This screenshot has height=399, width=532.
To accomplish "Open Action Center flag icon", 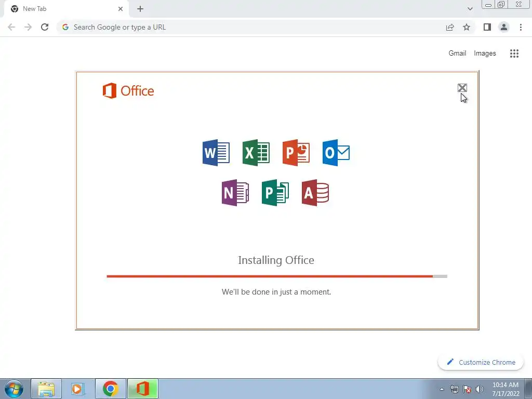I will click(467, 389).
